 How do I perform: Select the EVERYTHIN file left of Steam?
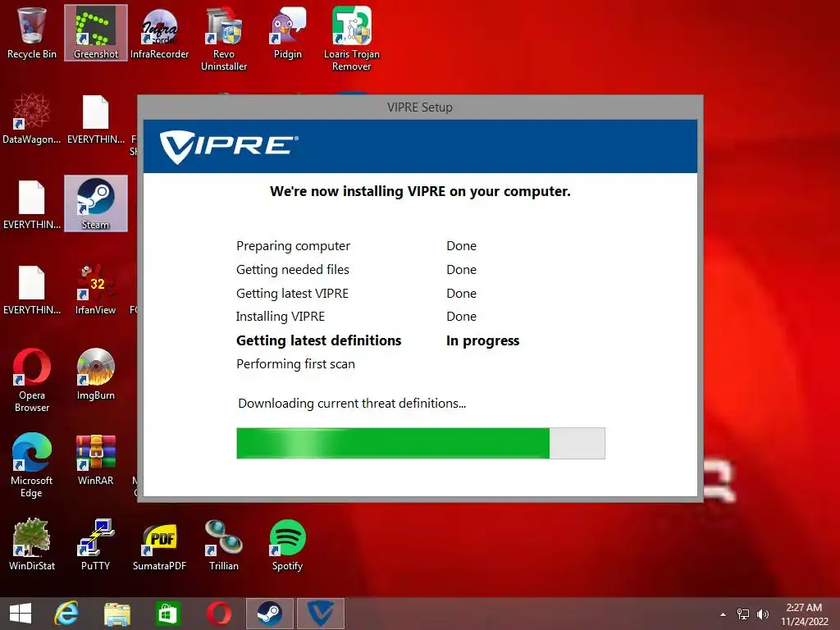pos(32,204)
